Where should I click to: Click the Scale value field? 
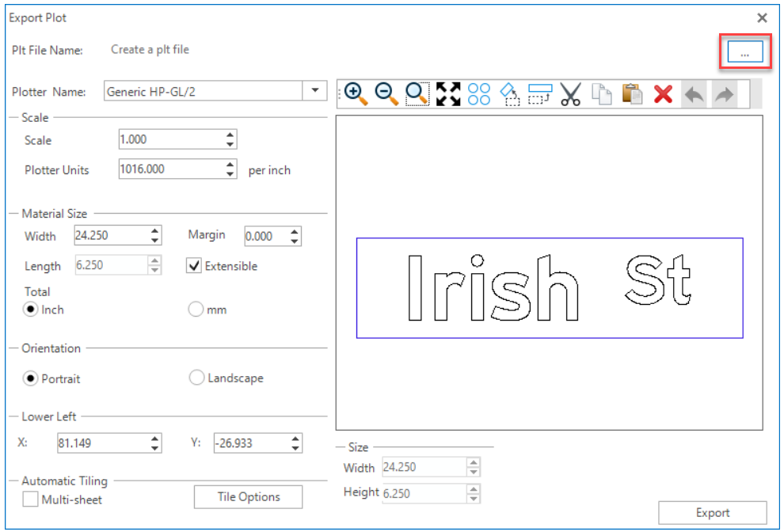tap(172, 139)
